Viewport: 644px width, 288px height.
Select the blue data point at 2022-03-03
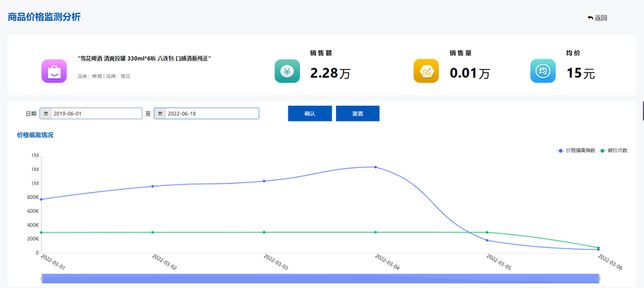coord(264,181)
